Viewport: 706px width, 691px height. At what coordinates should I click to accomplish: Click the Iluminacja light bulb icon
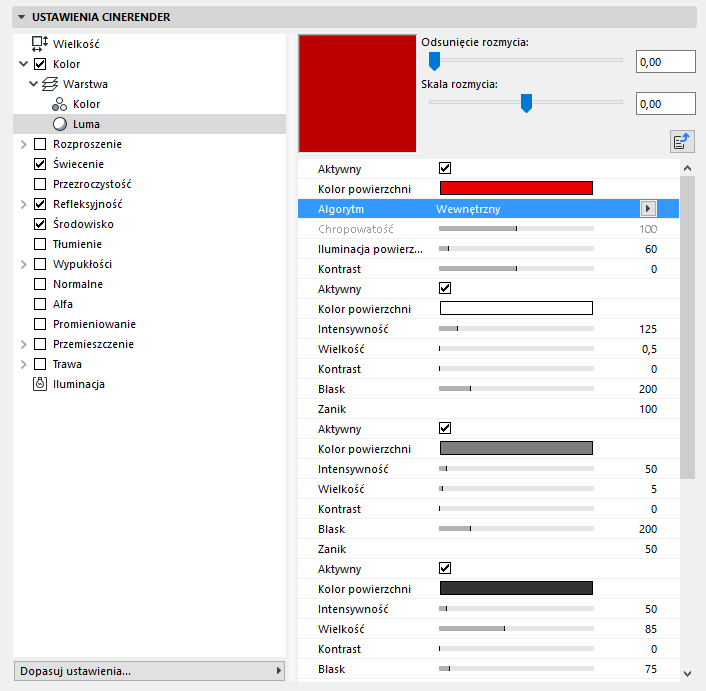point(40,384)
